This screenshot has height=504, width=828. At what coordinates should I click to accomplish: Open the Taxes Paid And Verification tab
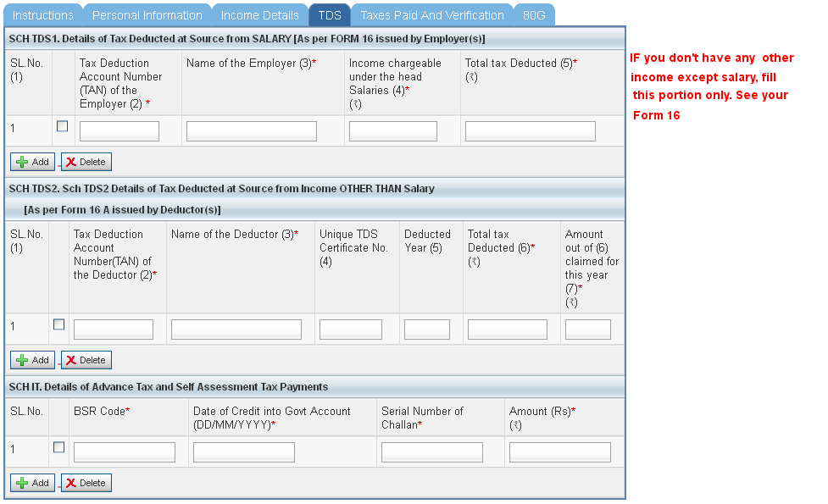431,14
